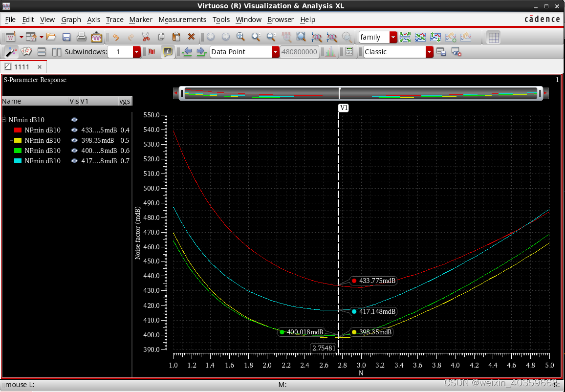The image size is (565, 392).
Task: Click the yellow NFmin trace color swatch
Action: pyautogui.click(x=18, y=140)
